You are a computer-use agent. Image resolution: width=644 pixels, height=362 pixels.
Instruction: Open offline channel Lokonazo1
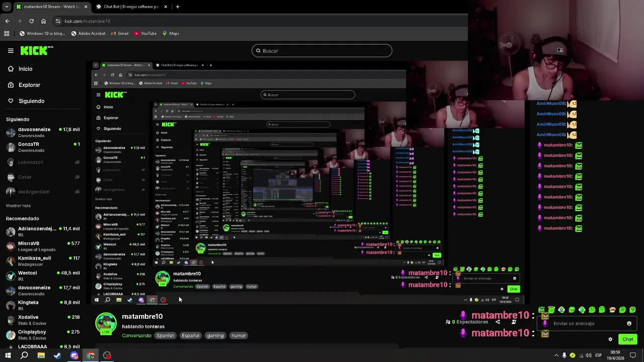point(43,162)
